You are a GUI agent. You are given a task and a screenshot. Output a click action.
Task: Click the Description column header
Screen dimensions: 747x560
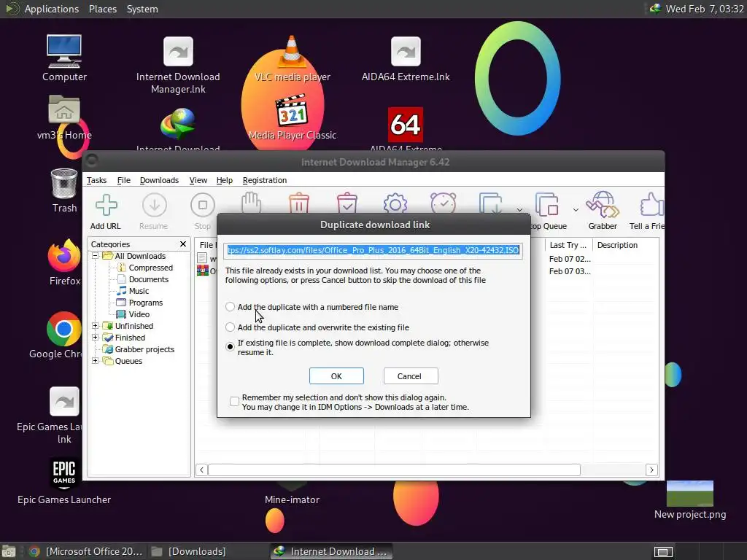pos(617,245)
